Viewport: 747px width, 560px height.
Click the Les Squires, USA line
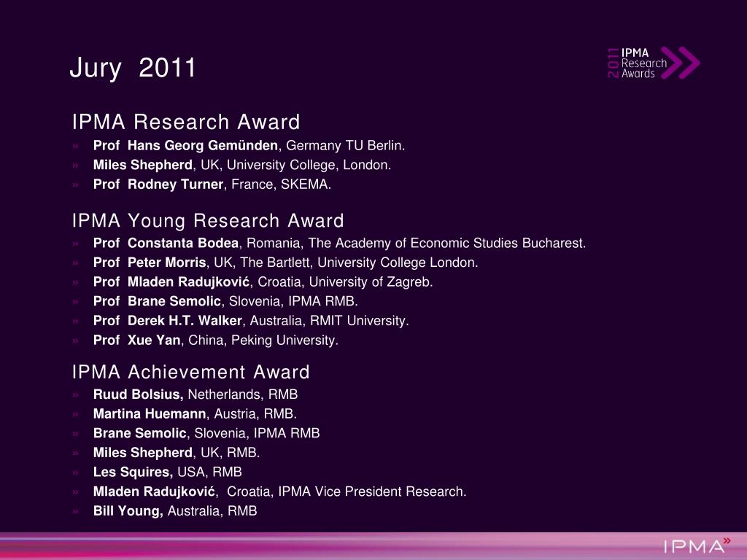tap(168, 472)
